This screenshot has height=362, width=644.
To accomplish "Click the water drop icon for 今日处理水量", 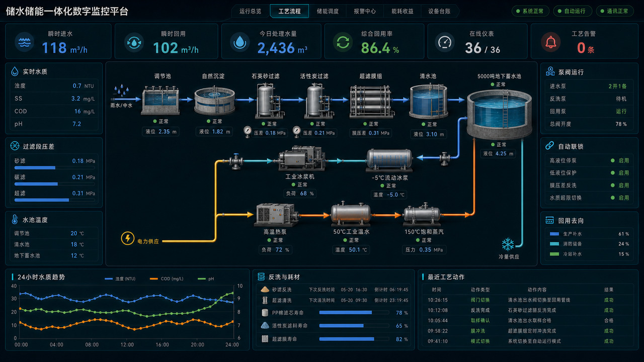I will tap(239, 42).
